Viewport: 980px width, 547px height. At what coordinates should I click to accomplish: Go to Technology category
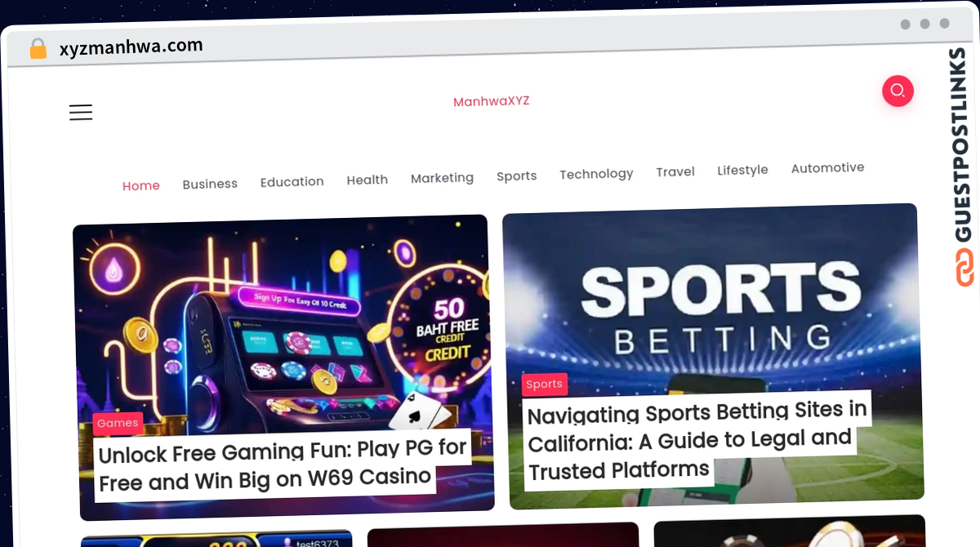coord(596,174)
